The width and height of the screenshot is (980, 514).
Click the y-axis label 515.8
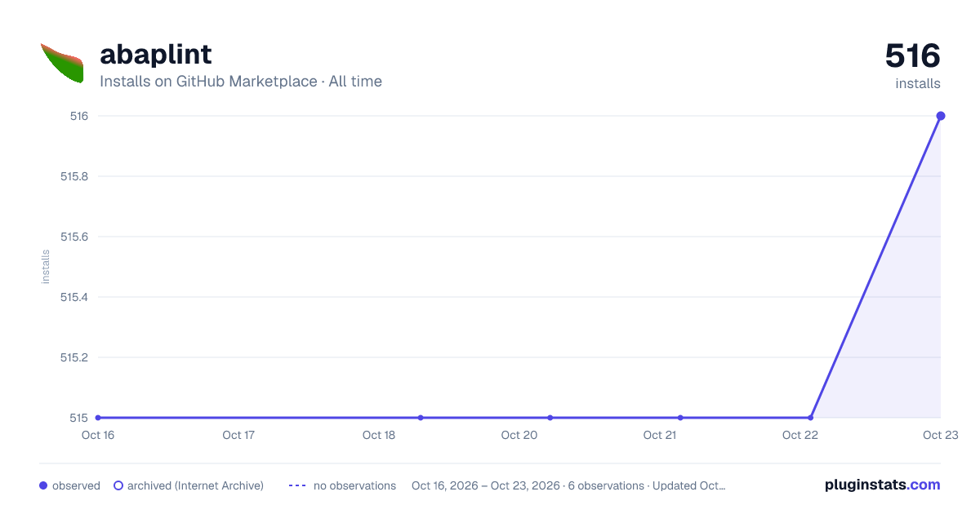[74, 176]
